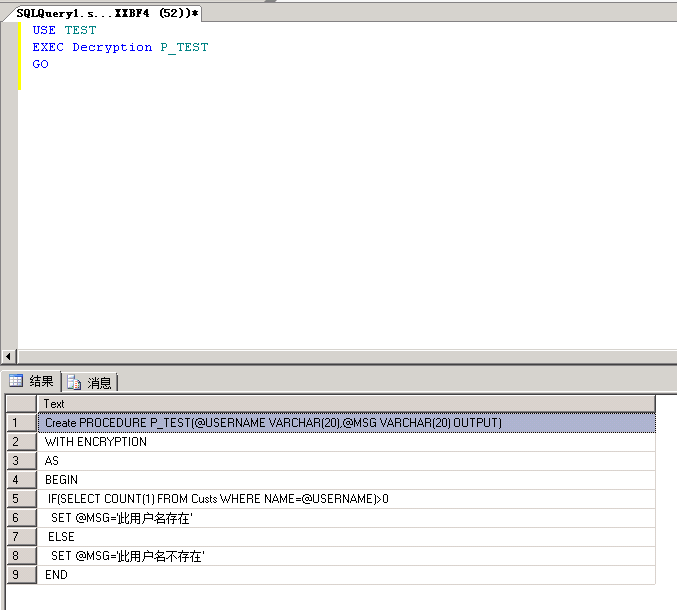677x610 pixels.
Task: Click the IF(SELECT COUNT(1) result cell
Action: click(x=347, y=499)
